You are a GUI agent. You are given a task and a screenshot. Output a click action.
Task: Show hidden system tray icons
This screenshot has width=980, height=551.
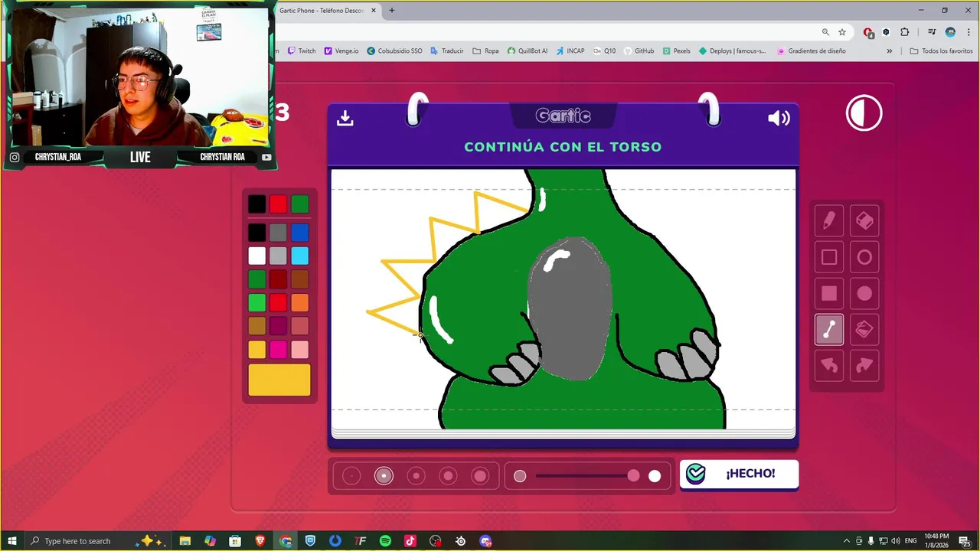[847, 541]
